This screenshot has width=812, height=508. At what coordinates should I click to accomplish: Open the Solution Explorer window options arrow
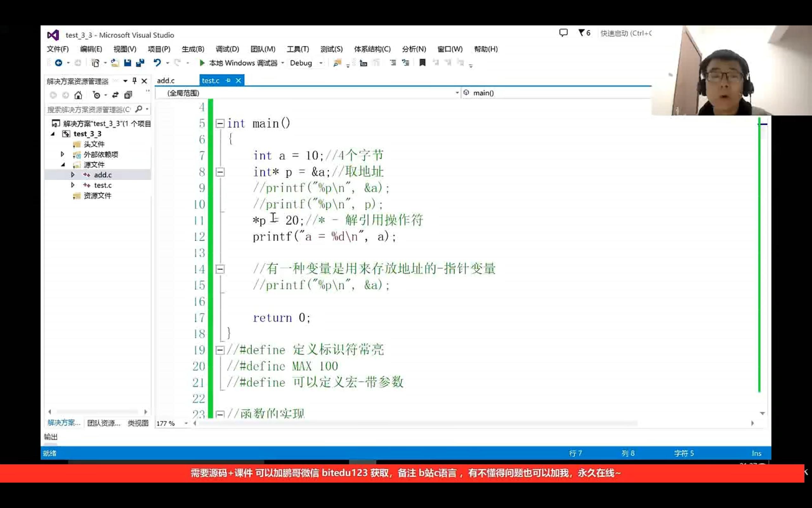125,81
